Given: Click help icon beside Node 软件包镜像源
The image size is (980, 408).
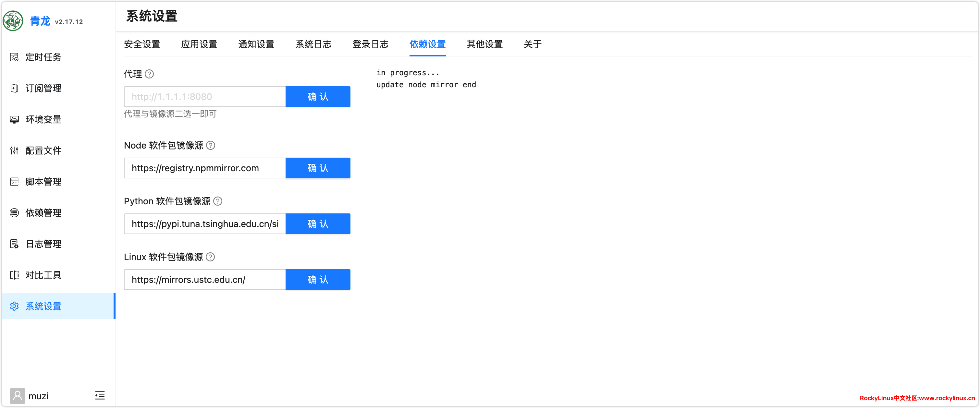Looking at the screenshot, I should (210, 145).
